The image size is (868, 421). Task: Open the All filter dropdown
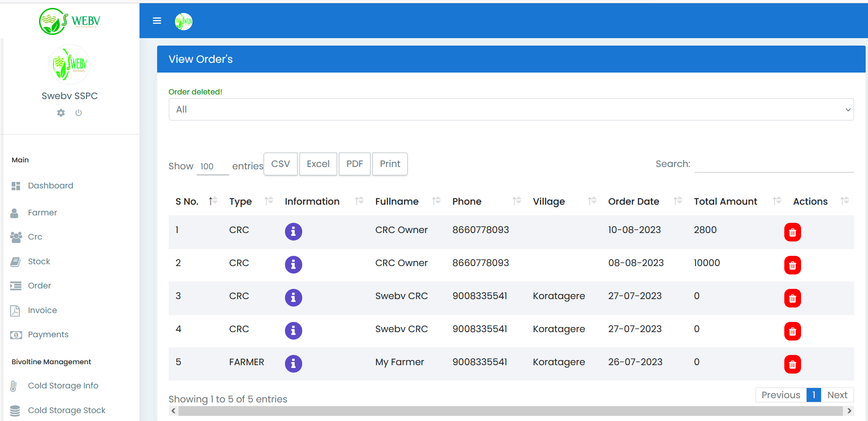click(x=510, y=109)
